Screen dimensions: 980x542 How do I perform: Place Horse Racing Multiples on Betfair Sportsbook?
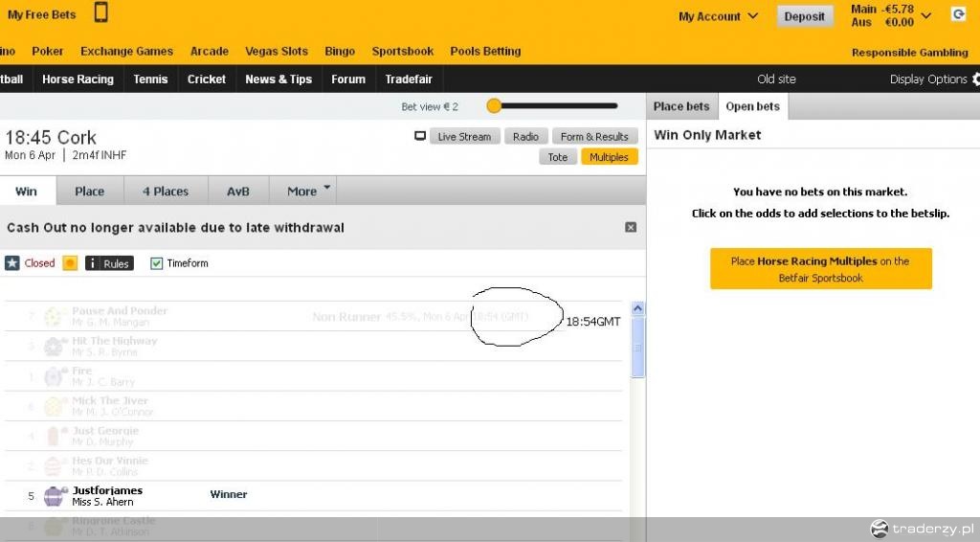(820, 269)
